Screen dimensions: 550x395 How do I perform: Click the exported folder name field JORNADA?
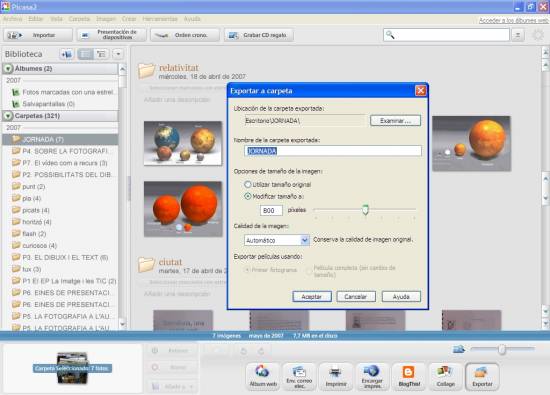pos(333,151)
